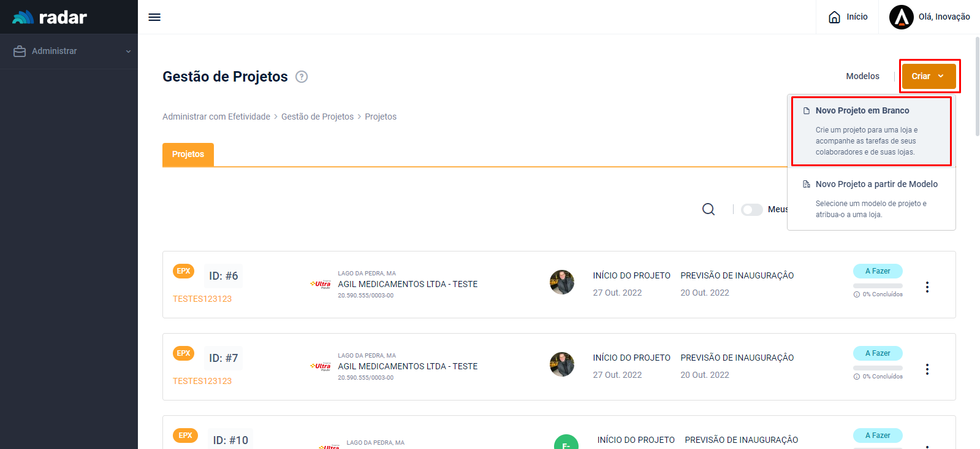Click the help question mark icon
980x449 pixels.
click(302, 77)
